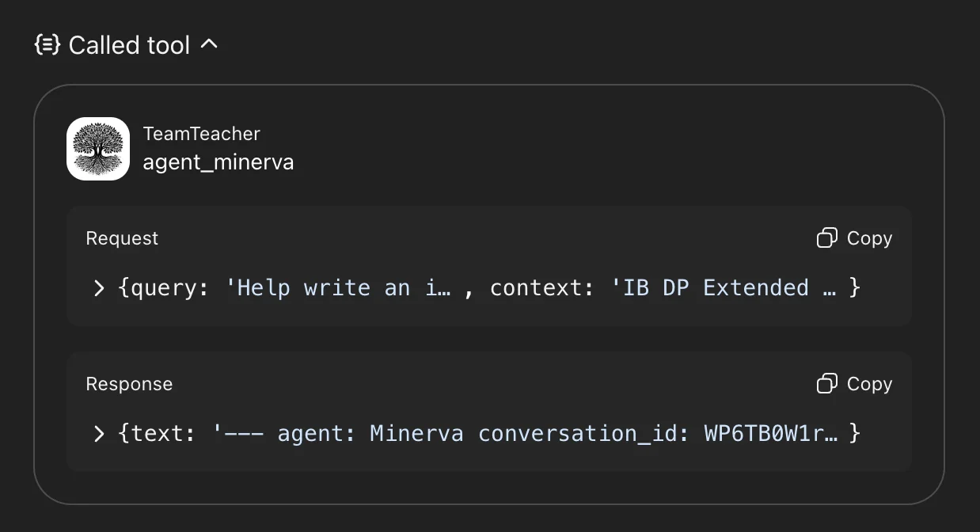
Task: Click the Response copy icon
Action: coord(827,384)
